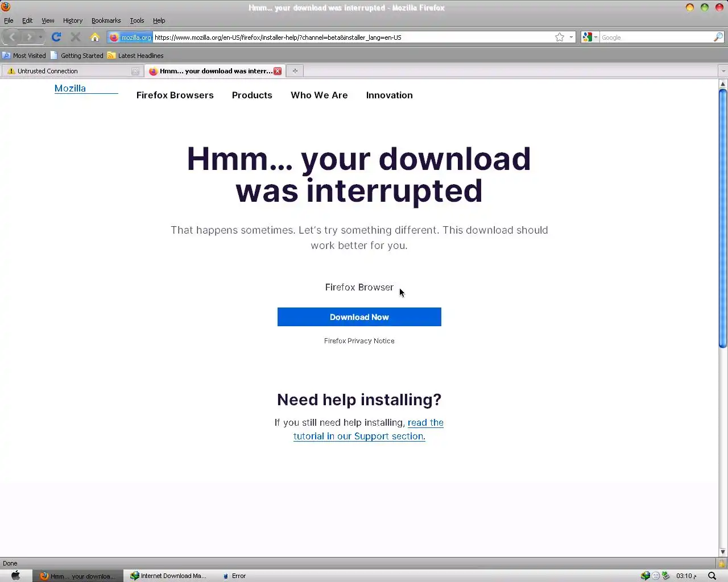Open the address bar history dropdown
Image resolution: width=728 pixels, height=582 pixels.
(571, 37)
